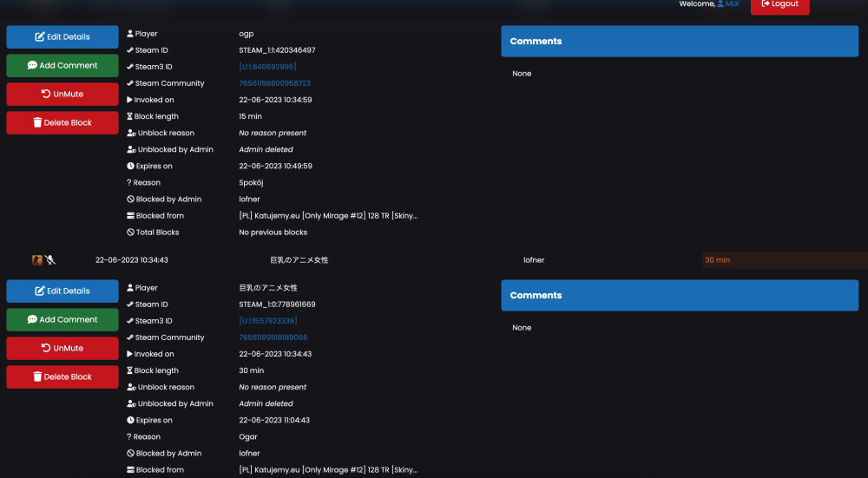UnMute player ogp
868x478 pixels.
click(x=62, y=94)
